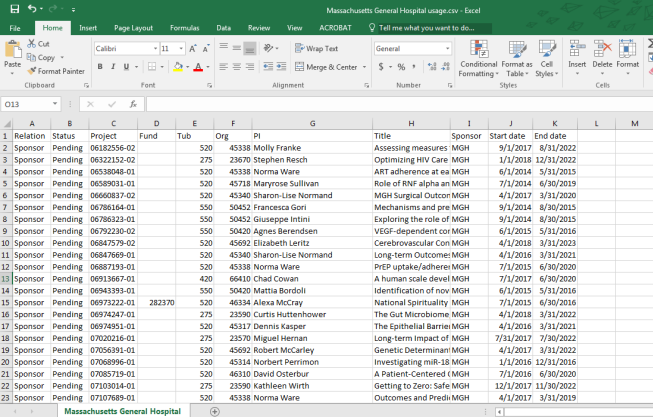Open the File menu
This screenshot has height=417, width=653.
click(15, 28)
